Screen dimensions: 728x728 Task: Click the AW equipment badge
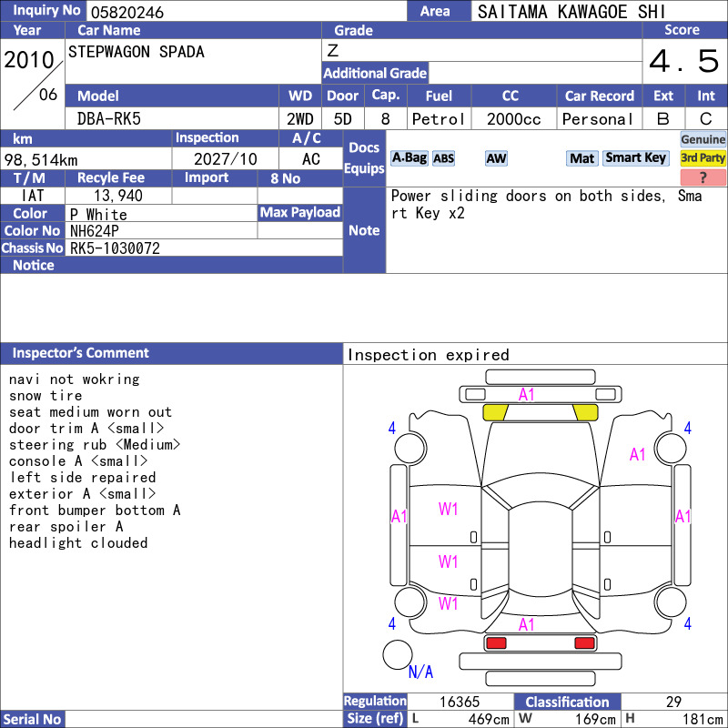[496, 158]
